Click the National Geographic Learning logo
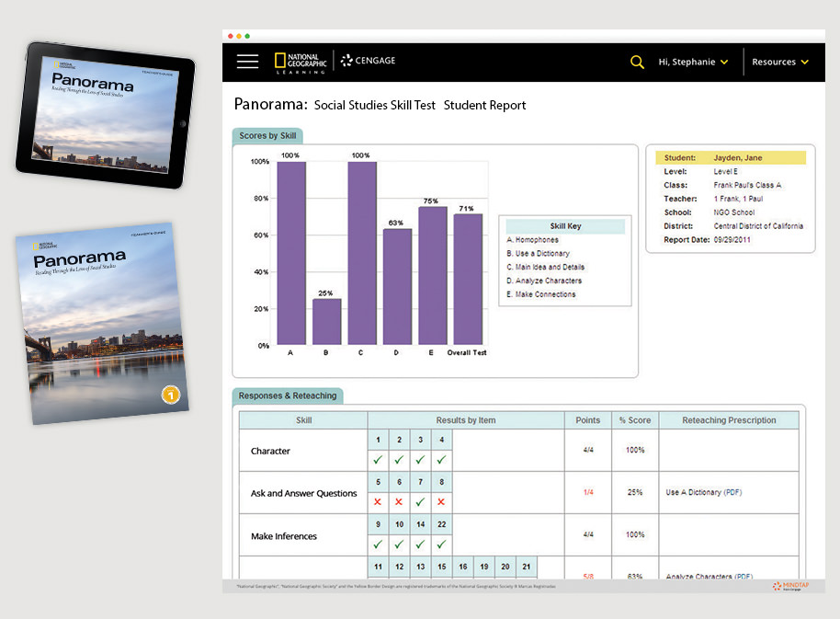The width and height of the screenshot is (840, 619). (x=300, y=62)
